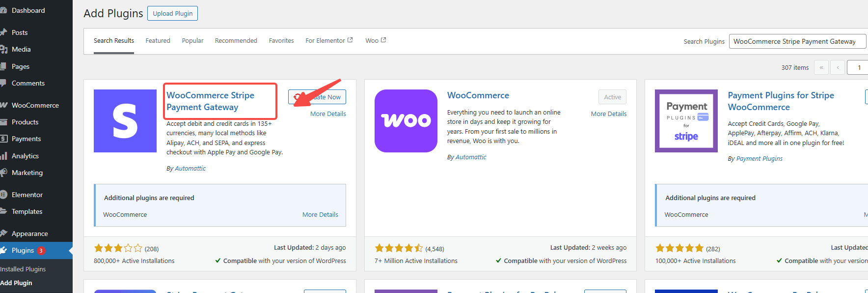Click the Search Plugins input field
The width and height of the screenshot is (868, 293).
[797, 42]
